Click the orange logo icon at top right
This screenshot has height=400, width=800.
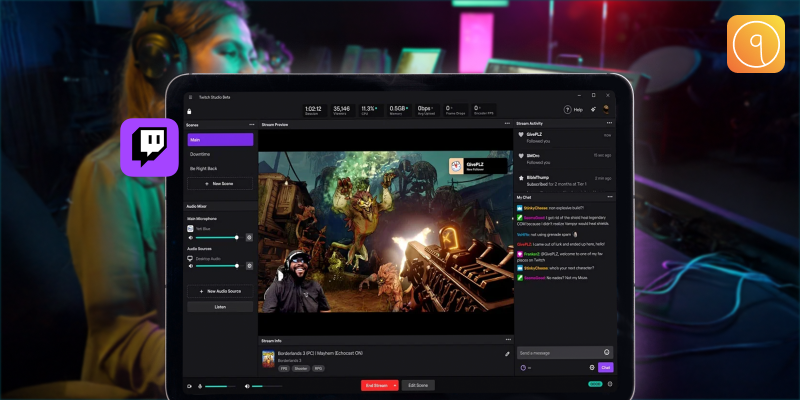756,44
